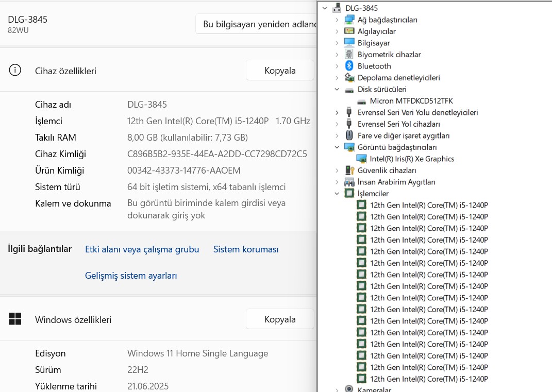Click Bu bilgisayarı yeniden adlandır button
This screenshot has height=392, width=552.
coord(256,24)
